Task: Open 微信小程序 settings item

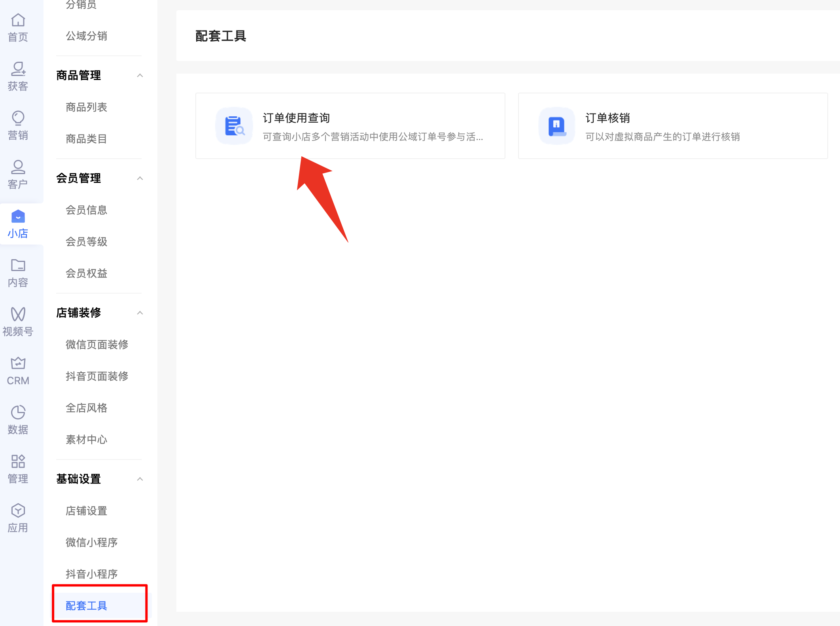Action: pyautogui.click(x=92, y=543)
